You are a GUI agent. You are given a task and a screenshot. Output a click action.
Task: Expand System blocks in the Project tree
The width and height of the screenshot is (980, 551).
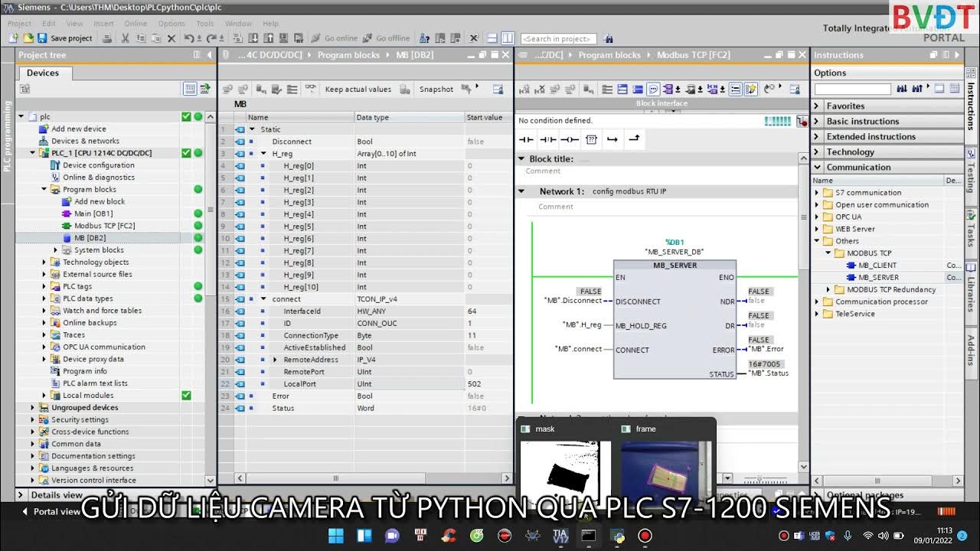56,250
